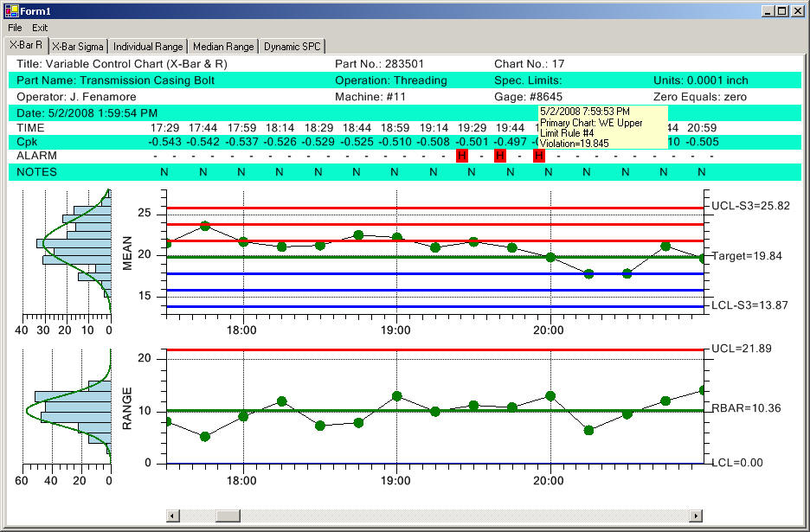The height and width of the screenshot is (532, 810).
Task: Click the 18:29 time header
Action: tap(318, 127)
